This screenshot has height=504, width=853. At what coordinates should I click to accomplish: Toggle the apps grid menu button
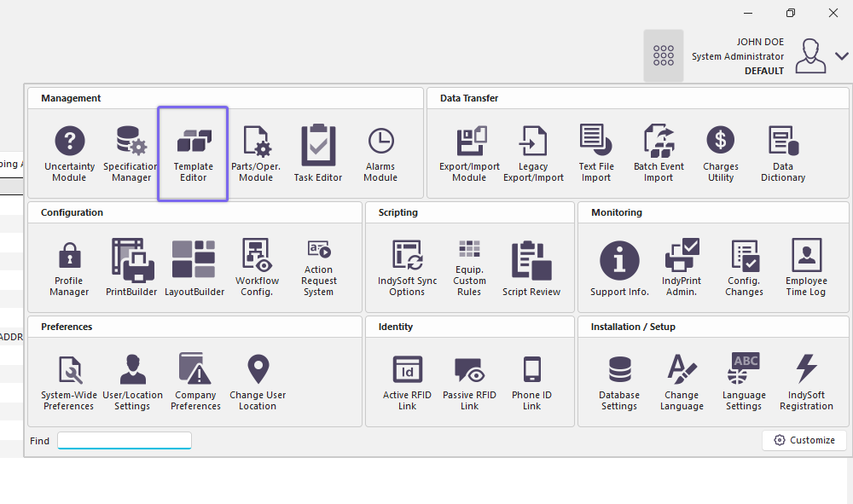(664, 55)
